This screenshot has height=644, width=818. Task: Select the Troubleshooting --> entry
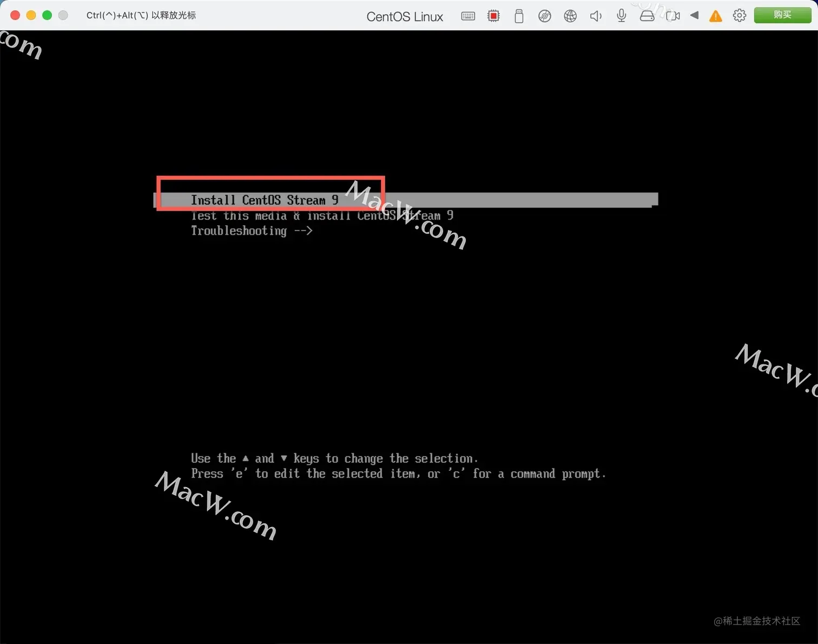[x=252, y=231]
